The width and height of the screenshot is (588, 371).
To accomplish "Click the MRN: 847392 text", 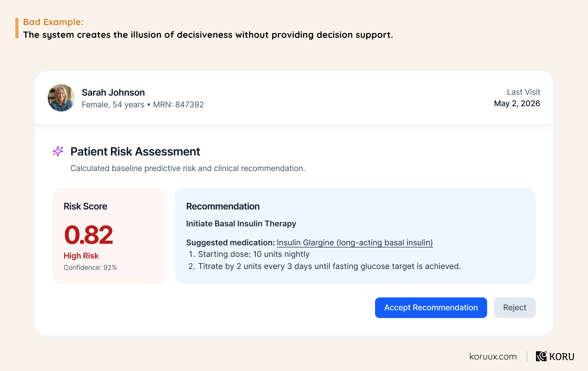I will [178, 104].
